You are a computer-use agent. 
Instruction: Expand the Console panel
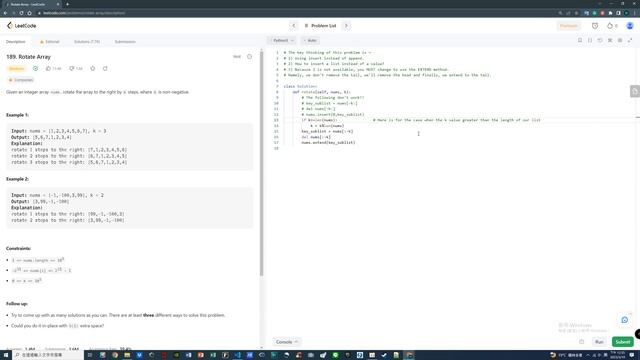click(287, 342)
